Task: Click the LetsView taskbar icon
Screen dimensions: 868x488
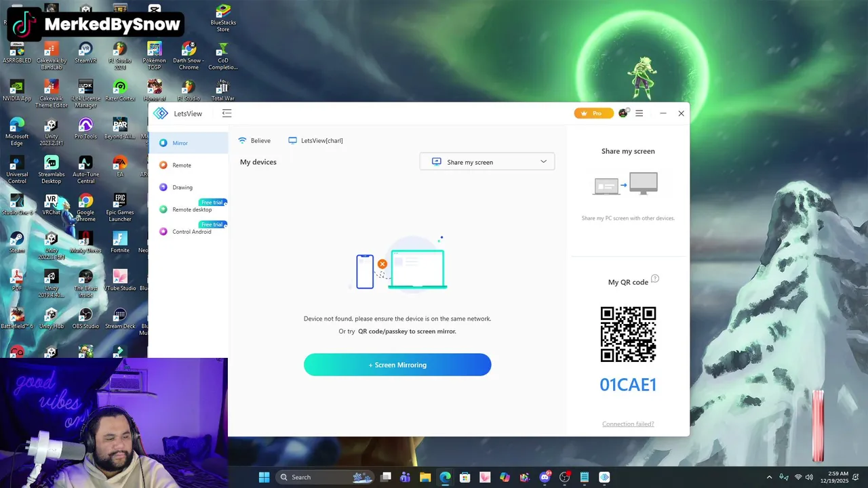Action: point(604,477)
